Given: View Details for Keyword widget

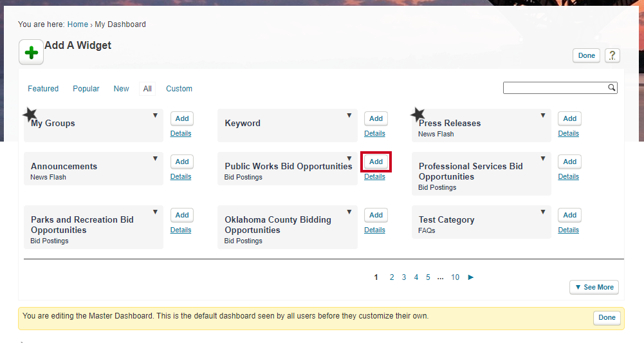Looking at the screenshot, I should pos(374,133).
